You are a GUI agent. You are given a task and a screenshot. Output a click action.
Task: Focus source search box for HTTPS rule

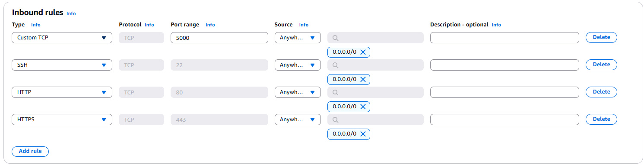375,120
